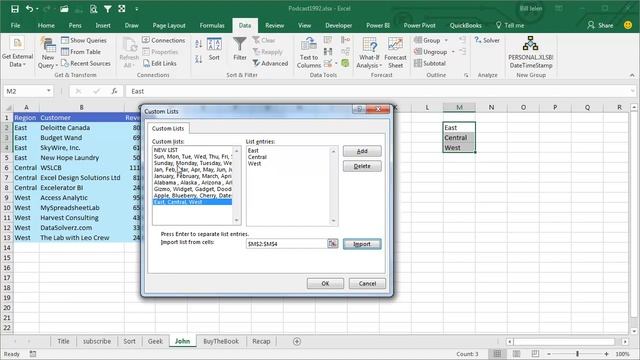Open the File menu

coord(16,25)
